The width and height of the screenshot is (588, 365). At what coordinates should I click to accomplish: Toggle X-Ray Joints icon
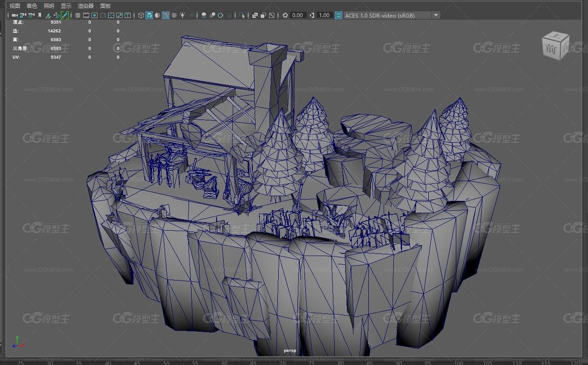[272, 15]
